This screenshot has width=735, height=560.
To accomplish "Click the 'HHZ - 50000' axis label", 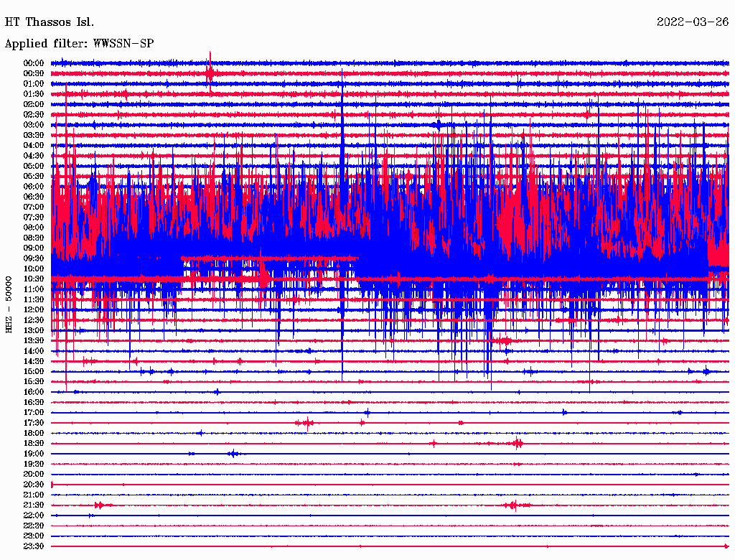I will (9, 305).
